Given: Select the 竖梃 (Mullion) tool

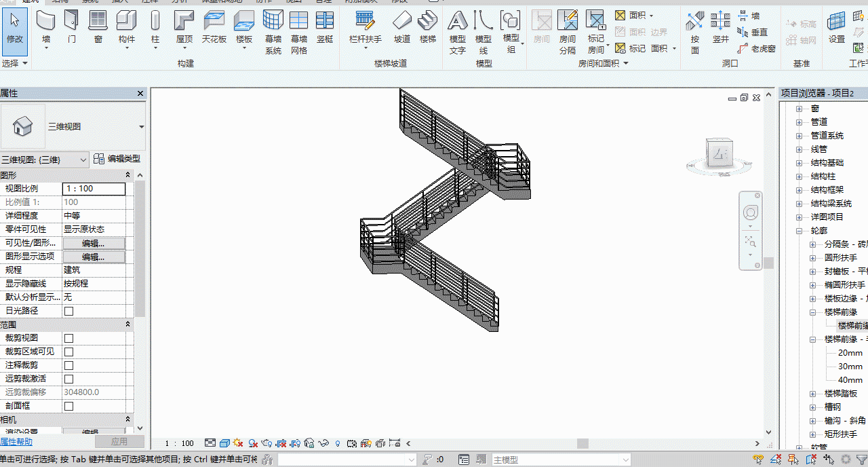Looking at the screenshot, I should coord(325,28).
